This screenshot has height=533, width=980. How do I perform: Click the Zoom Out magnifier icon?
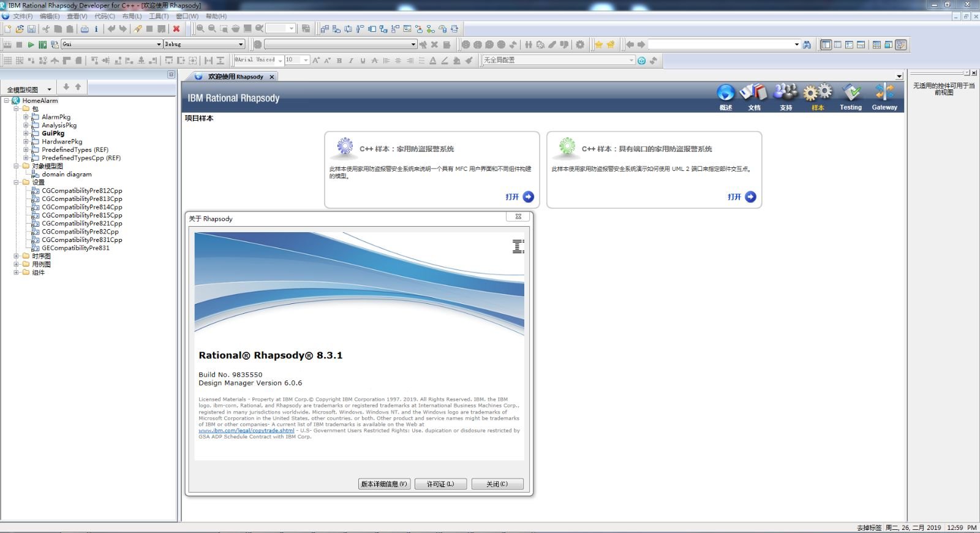pos(212,29)
